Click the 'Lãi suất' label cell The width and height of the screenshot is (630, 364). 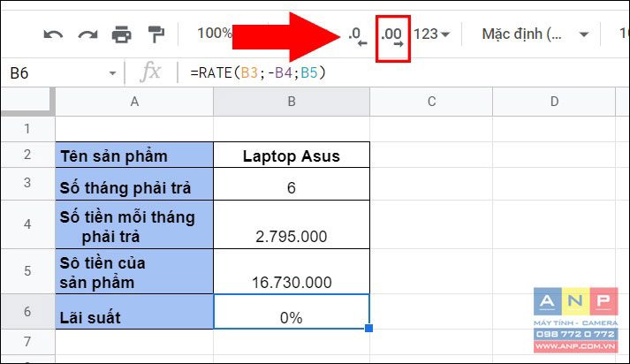(x=134, y=312)
